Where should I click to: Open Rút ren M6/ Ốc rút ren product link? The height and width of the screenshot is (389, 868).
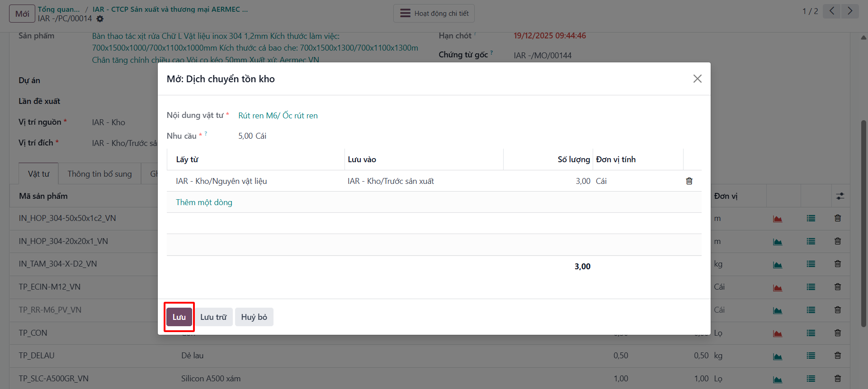point(278,116)
